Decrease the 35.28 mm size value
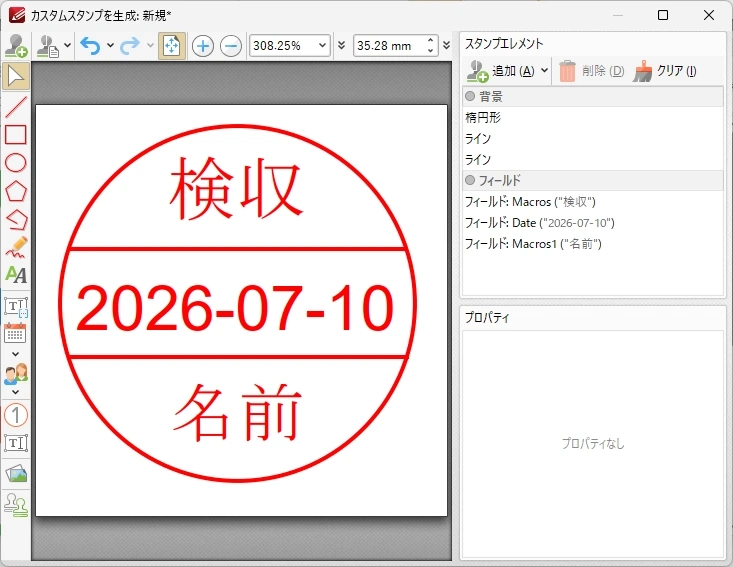The image size is (733, 567). tap(431, 50)
